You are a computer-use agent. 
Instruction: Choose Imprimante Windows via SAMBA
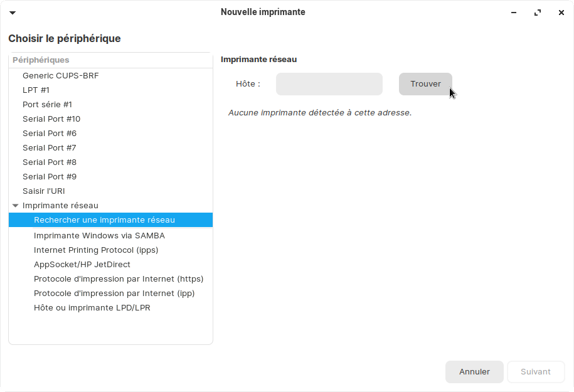click(x=99, y=236)
